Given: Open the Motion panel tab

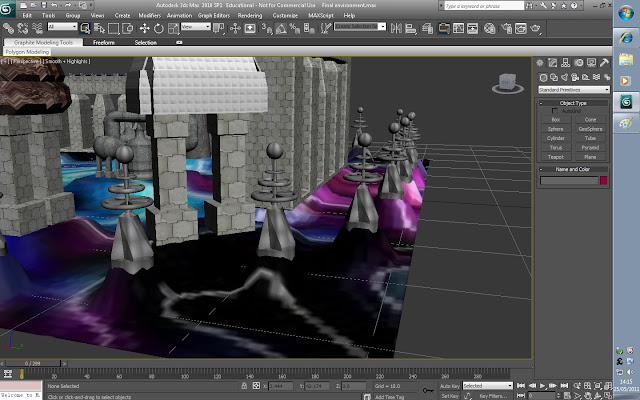Looking at the screenshot, I should 578,62.
